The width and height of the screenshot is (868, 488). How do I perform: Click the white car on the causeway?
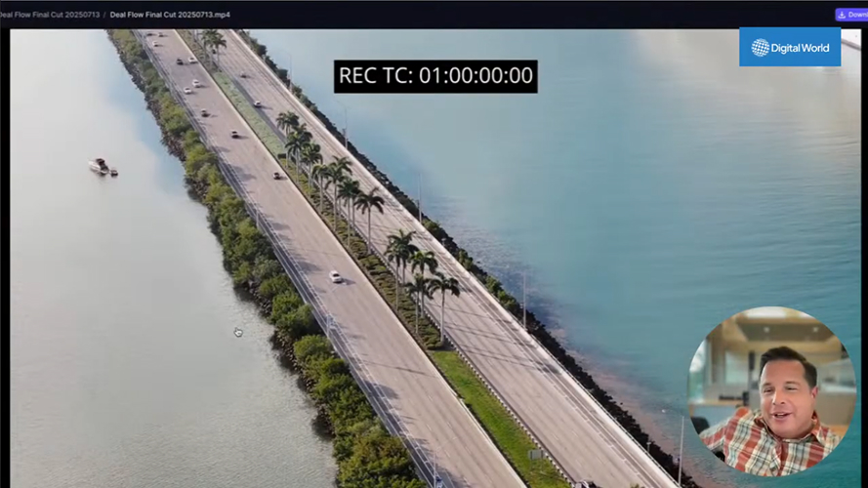point(335,276)
